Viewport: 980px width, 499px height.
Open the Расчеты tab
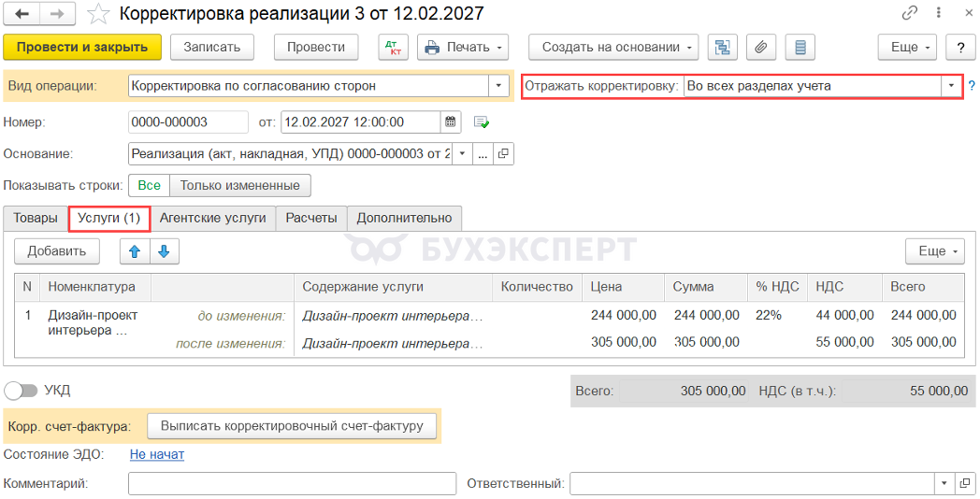pyautogui.click(x=311, y=218)
